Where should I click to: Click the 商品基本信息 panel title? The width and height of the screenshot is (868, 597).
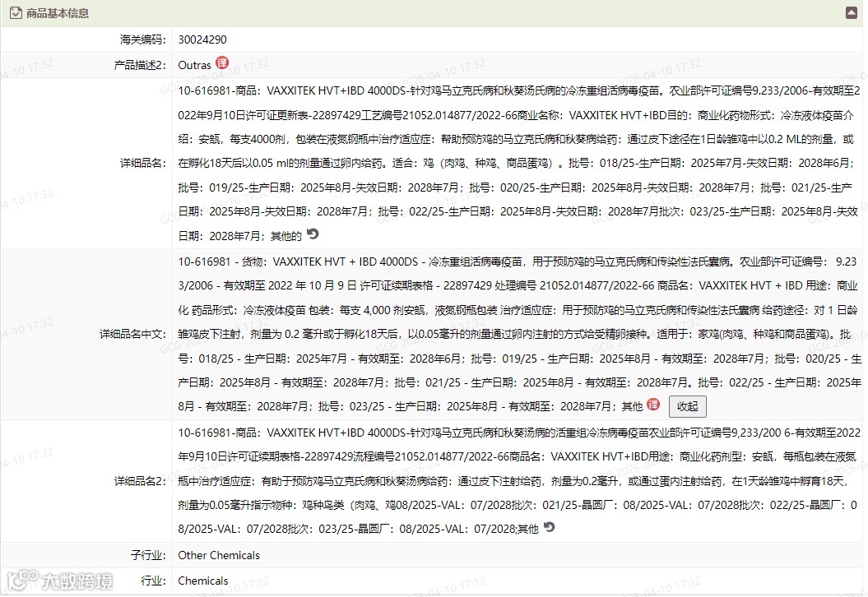58,13
